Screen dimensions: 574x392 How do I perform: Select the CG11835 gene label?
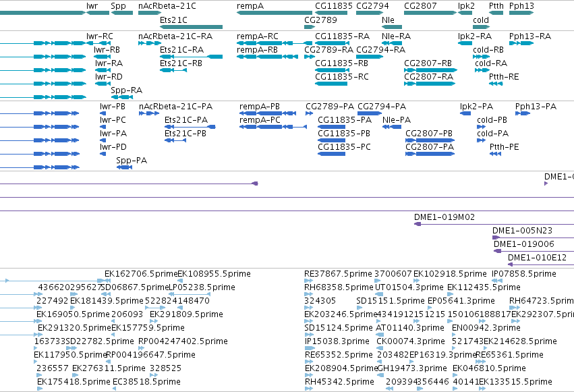click(334, 6)
